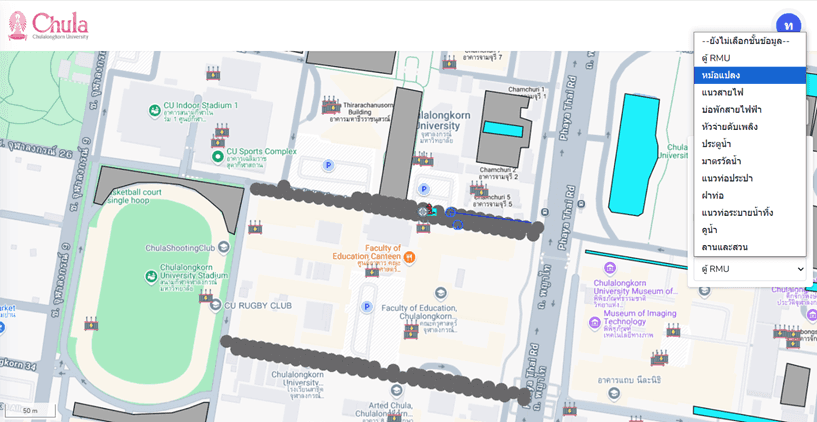Click the transformer icon above CU Indoor Stadium 1
Image resolution: width=817 pixels, height=422 pixels.
213,73
